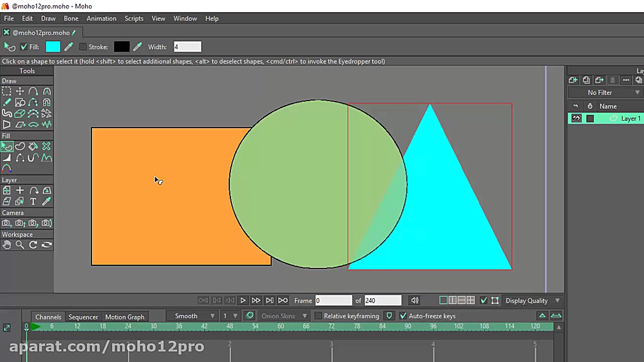Disable Auto-freeze keys checkbox
Viewport: 644px width, 362px height.
[403, 316]
